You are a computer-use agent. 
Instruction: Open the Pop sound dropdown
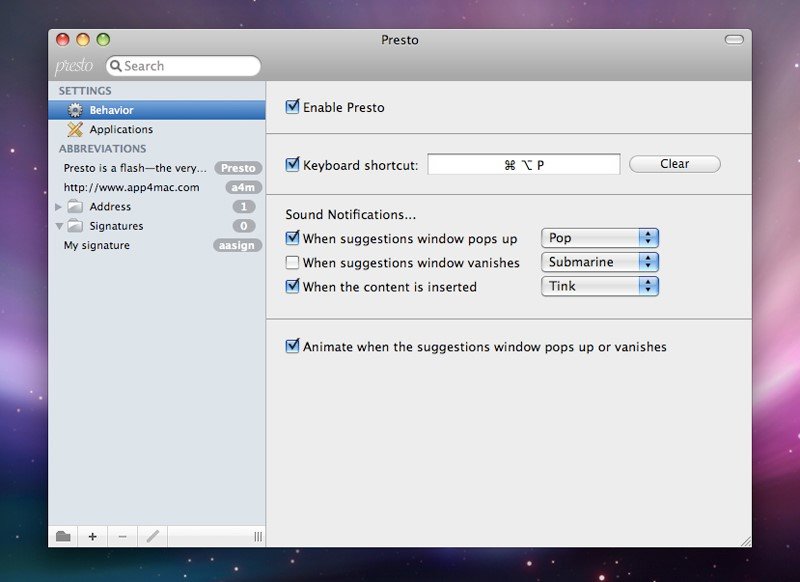600,238
